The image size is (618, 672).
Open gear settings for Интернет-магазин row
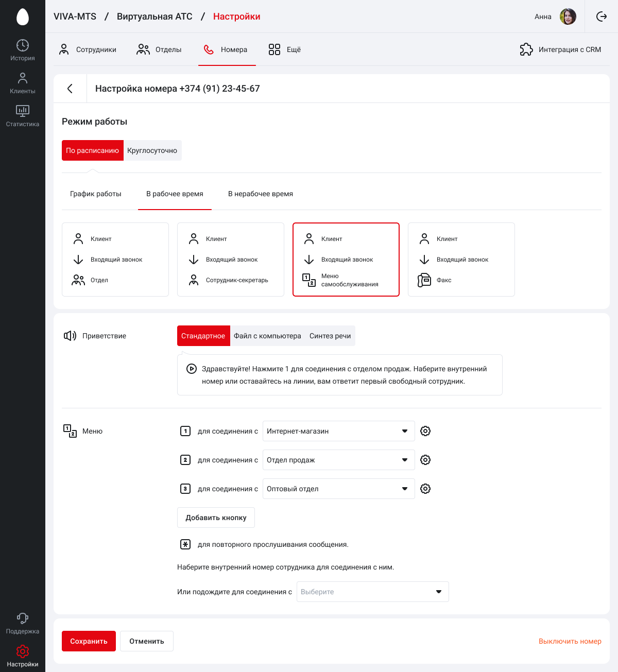point(425,431)
